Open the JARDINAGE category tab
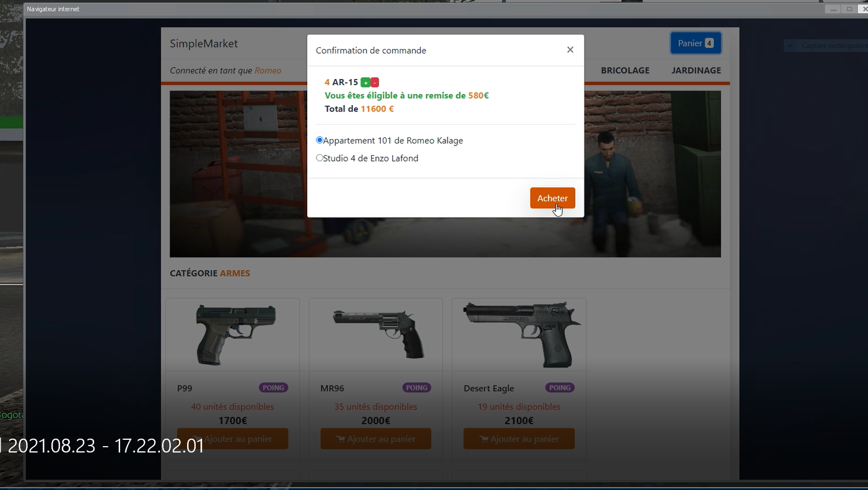Screen dimensions: 868x490 click(696, 70)
